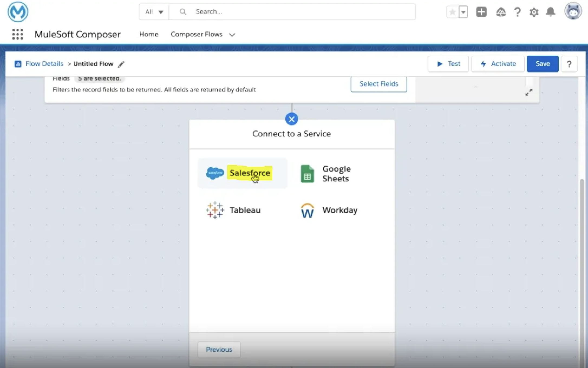Select the Workday service label
The image size is (588, 368).
point(340,210)
